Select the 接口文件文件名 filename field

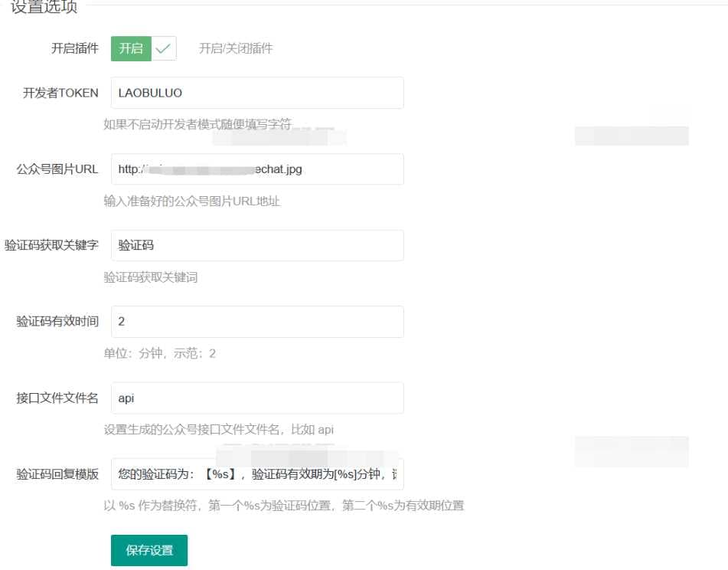click(x=256, y=398)
